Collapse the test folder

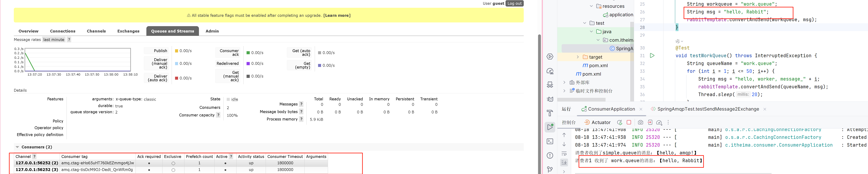(x=585, y=23)
